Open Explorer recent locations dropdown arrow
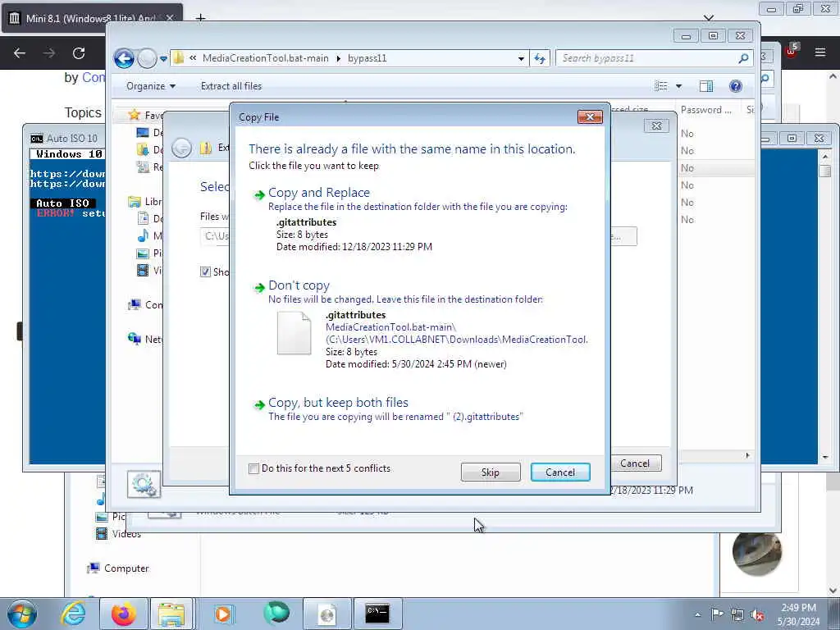The image size is (840, 630). click(x=163, y=58)
